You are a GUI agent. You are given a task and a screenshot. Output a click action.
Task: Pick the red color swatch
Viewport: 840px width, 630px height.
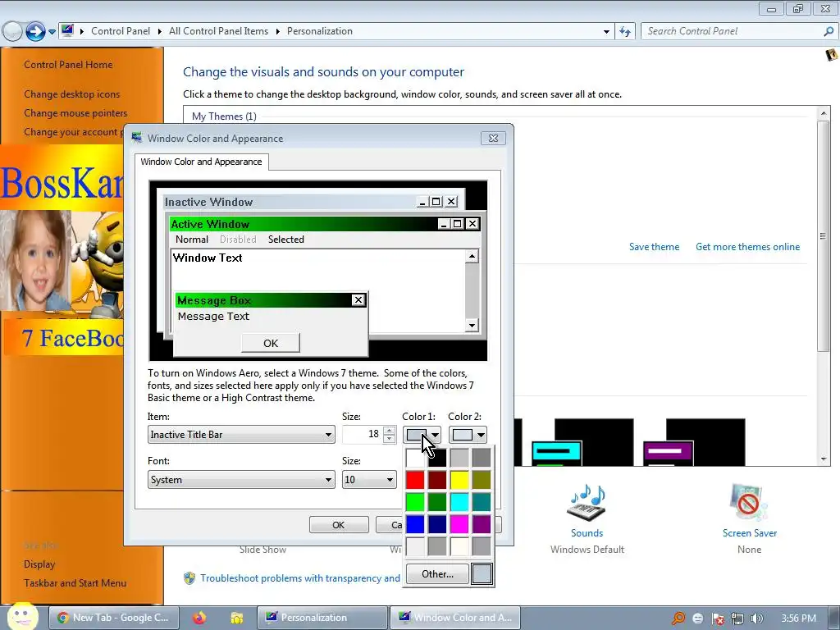point(414,480)
